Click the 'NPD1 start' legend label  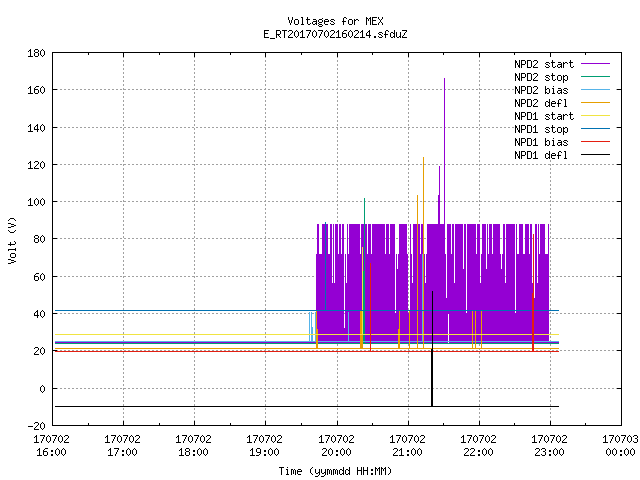tap(544, 116)
